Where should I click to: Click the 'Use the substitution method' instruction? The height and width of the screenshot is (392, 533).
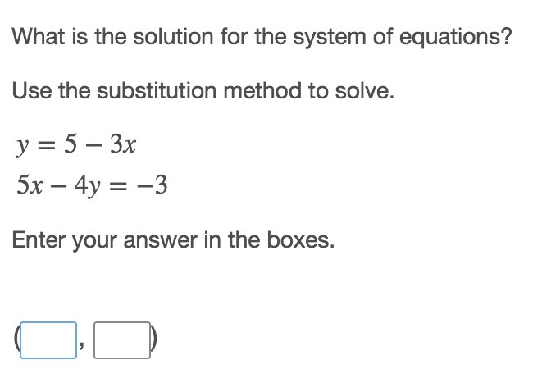point(203,91)
